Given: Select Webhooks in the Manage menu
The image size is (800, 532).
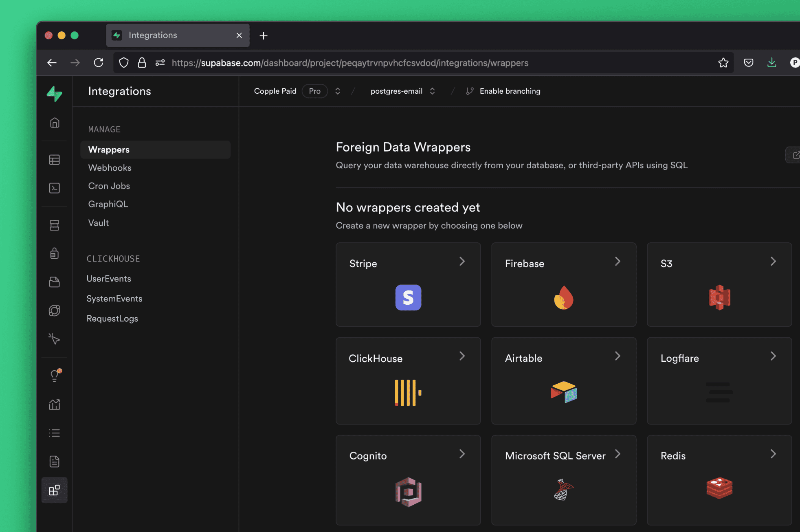Looking at the screenshot, I should click(110, 168).
